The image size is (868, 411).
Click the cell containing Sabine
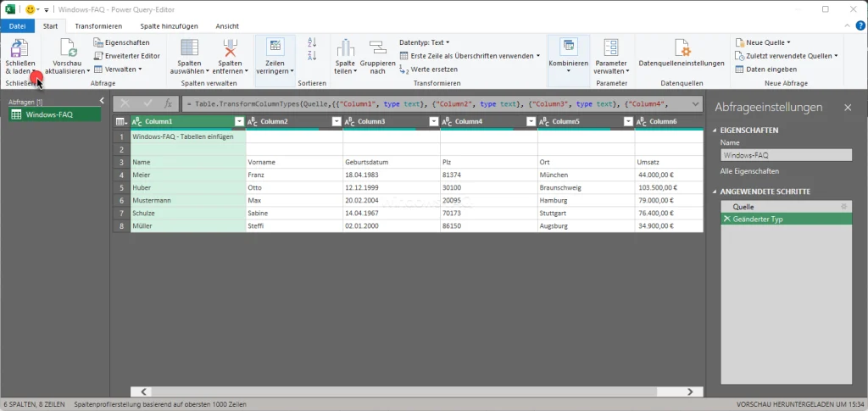[x=294, y=213]
